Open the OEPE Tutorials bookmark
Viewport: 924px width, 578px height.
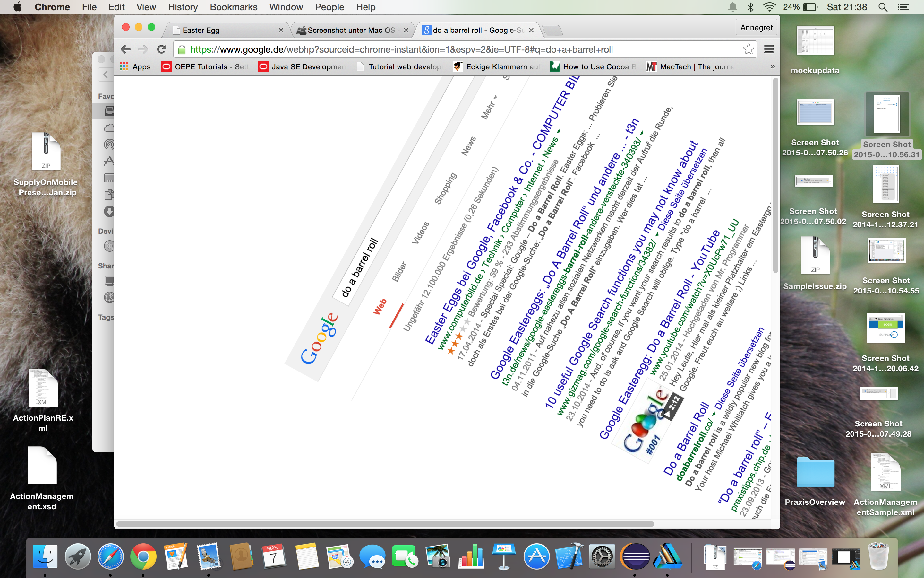tap(205, 67)
